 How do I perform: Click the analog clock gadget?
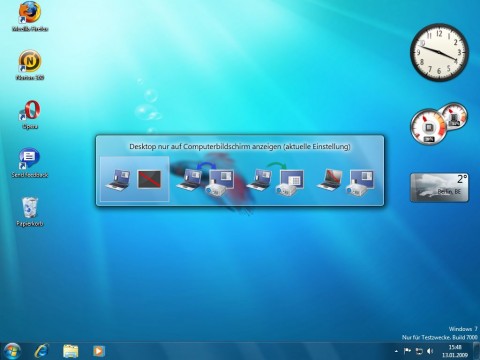[439, 52]
